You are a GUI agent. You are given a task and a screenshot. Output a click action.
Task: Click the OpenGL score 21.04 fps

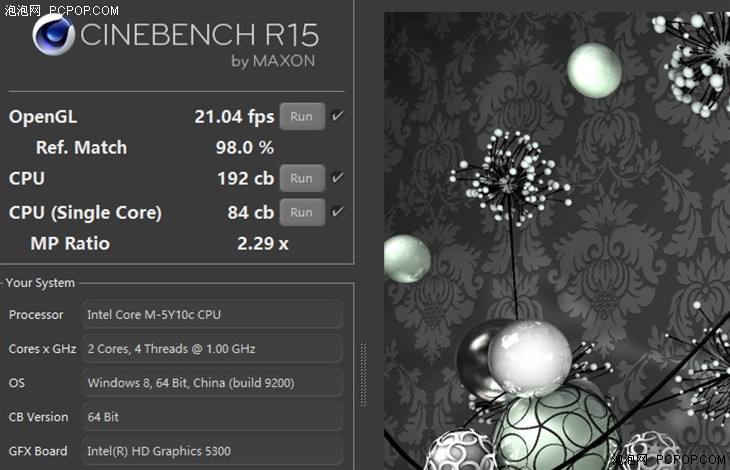point(234,117)
